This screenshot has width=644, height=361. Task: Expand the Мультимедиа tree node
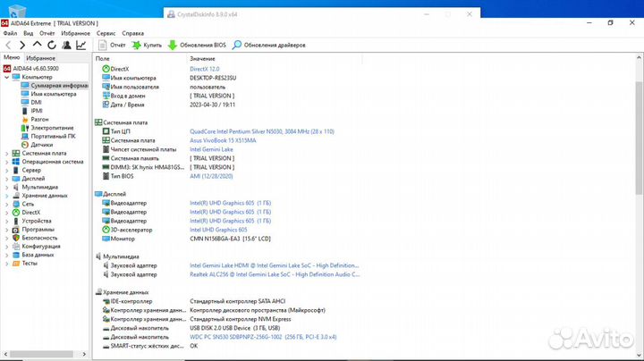pos(6,188)
